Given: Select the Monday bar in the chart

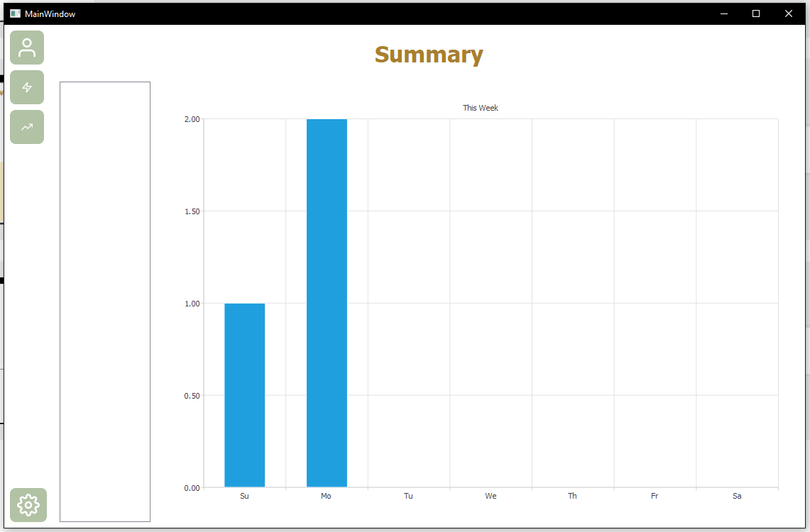Looking at the screenshot, I should pos(327,303).
